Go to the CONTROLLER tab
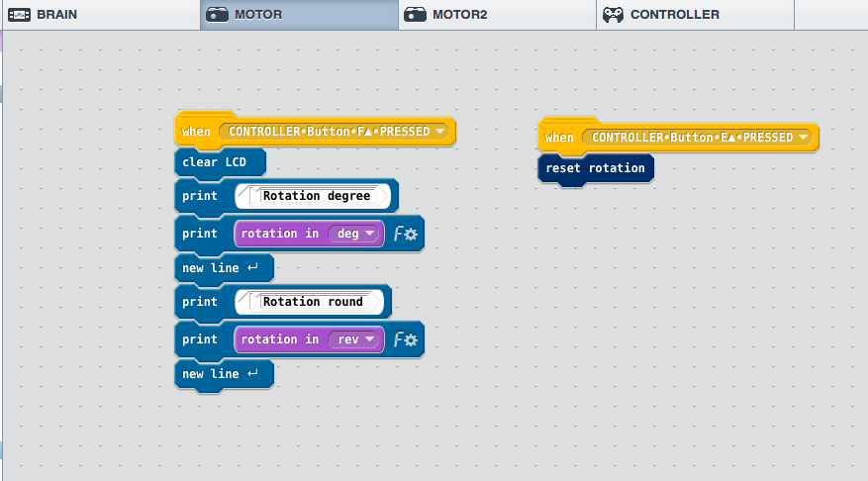 point(695,15)
